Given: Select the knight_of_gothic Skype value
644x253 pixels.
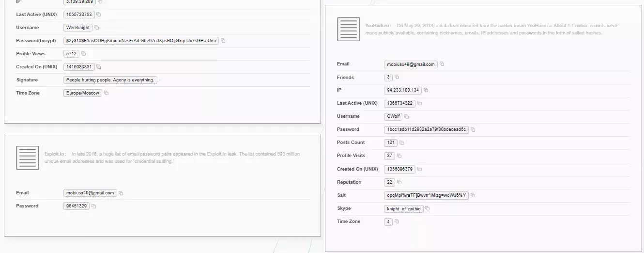Looking at the screenshot, I should (x=404, y=208).
